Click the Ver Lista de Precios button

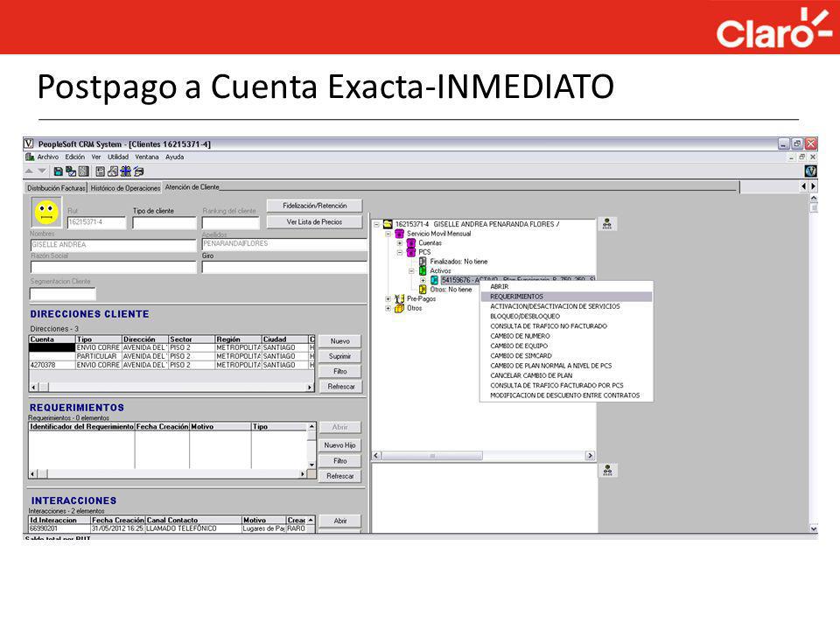(x=314, y=221)
